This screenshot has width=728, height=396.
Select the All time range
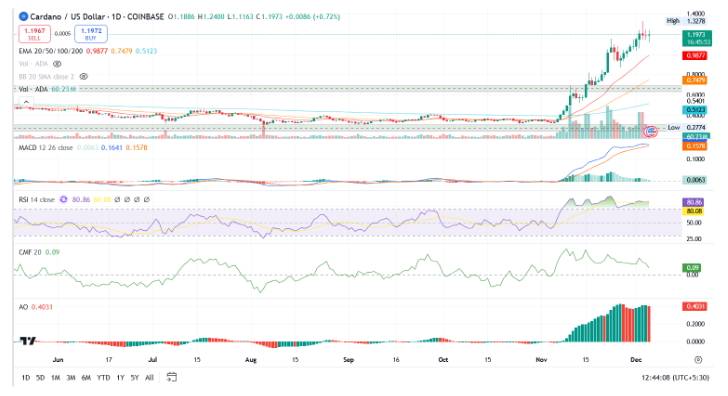click(x=150, y=377)
